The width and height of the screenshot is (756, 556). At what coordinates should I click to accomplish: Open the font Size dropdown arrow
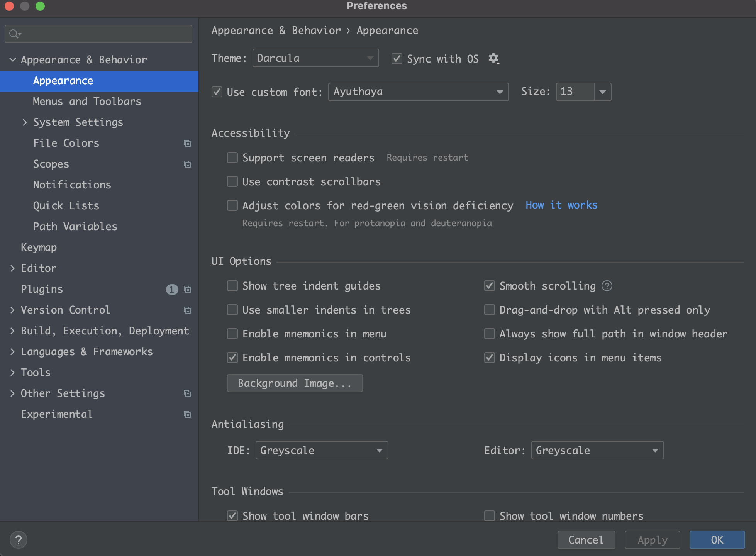[x=602, y=92]
